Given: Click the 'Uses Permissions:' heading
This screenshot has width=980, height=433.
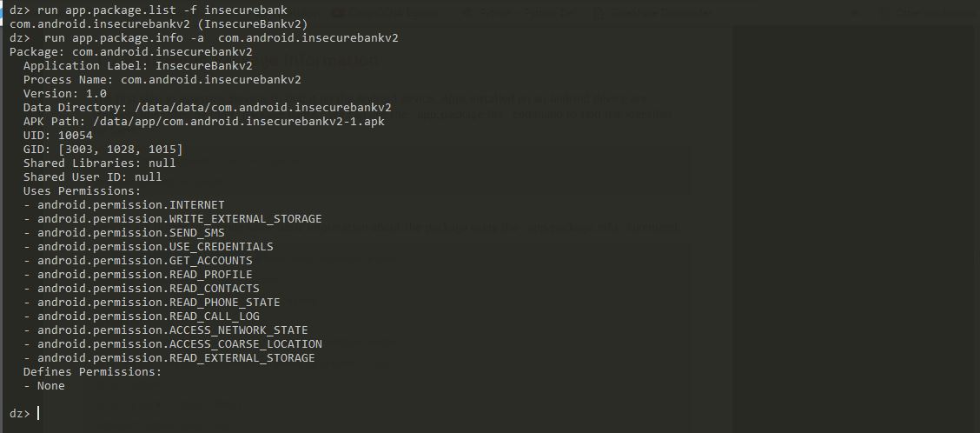Looking at the screenshot, I should click(x=82, y=190).
